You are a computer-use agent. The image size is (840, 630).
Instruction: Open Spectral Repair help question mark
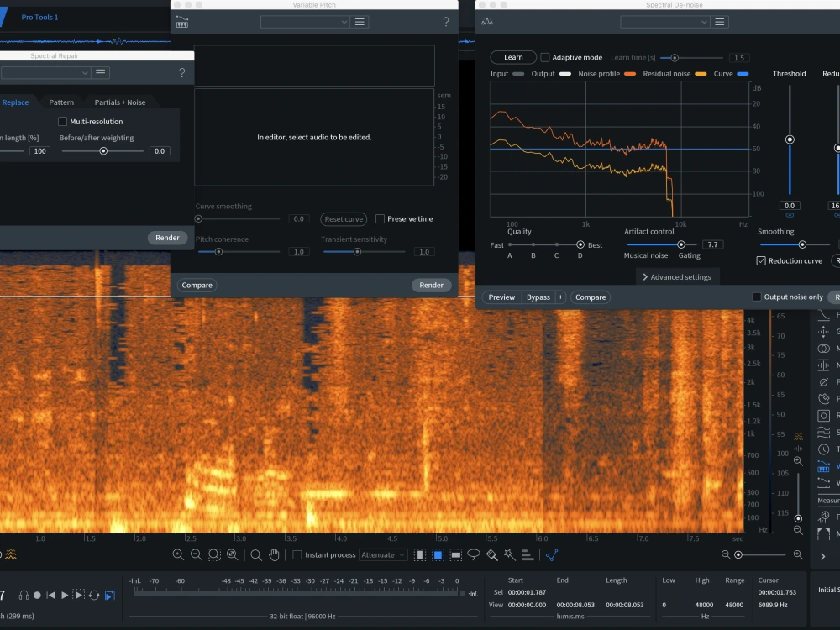pyautogui.click(x=182, y=73)
